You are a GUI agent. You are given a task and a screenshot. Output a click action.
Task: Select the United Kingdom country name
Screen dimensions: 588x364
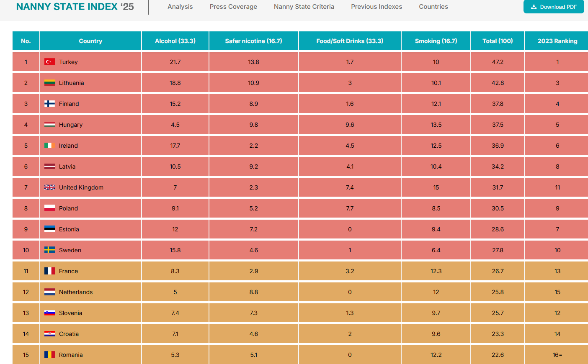81,187
